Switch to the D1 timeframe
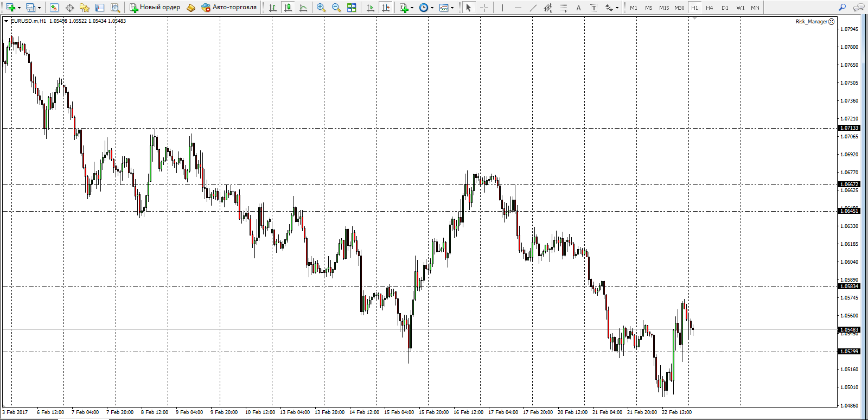Image resolution: width=868 pixels, height=420 pixels. point(725,8)
